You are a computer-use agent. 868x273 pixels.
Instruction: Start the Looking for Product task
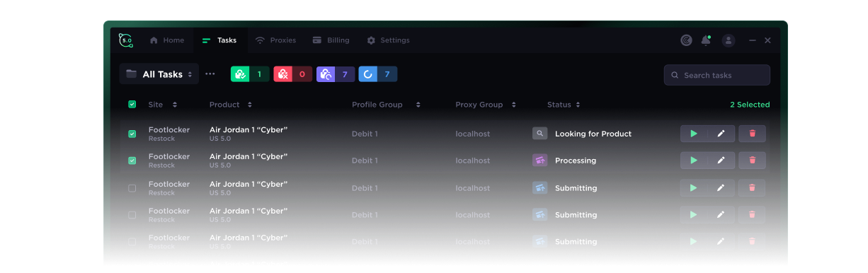pos(694,134)
